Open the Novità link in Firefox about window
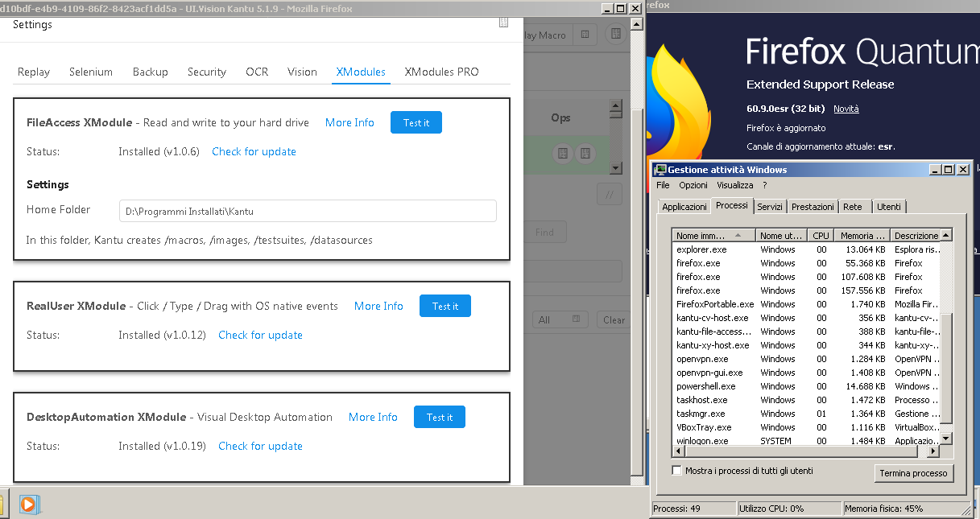The width and height of the screenshot is (980, 519). pos(846,109)
